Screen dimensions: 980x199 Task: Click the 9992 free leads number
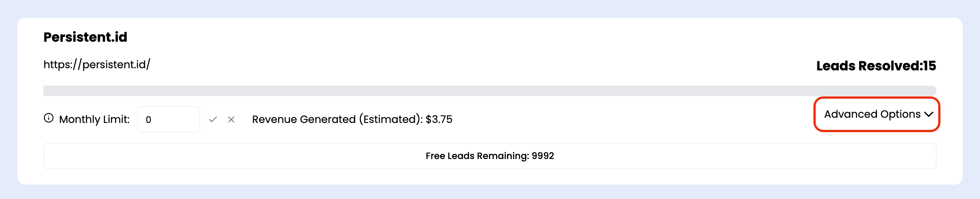tap(543, 156)
